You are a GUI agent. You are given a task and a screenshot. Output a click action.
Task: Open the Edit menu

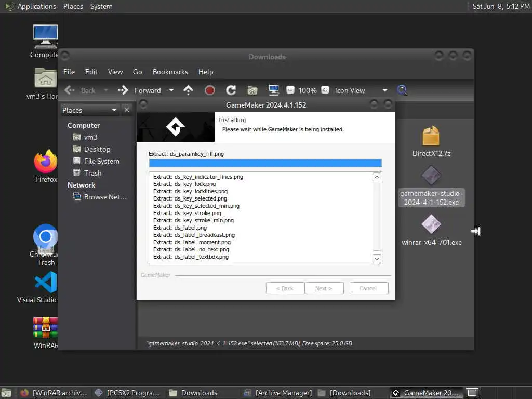91,72
